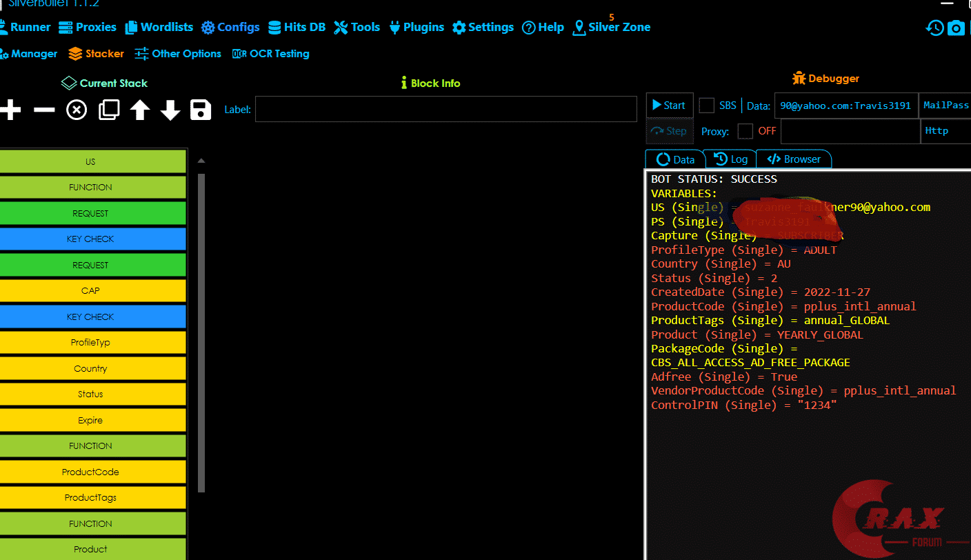Select the ProfileTyp block
971x560 pixels.
[x=92, y=343]
